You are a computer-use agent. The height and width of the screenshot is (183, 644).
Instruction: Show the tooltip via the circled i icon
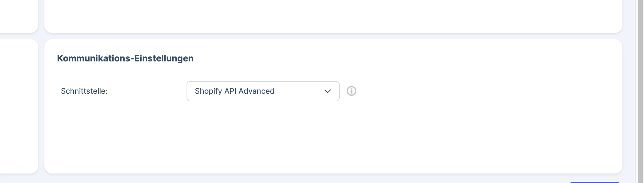click(x=351, y=91)
